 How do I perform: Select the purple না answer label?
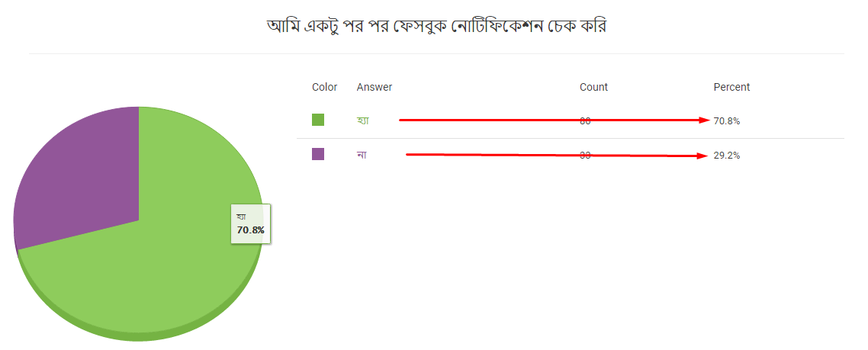[362, 155]
